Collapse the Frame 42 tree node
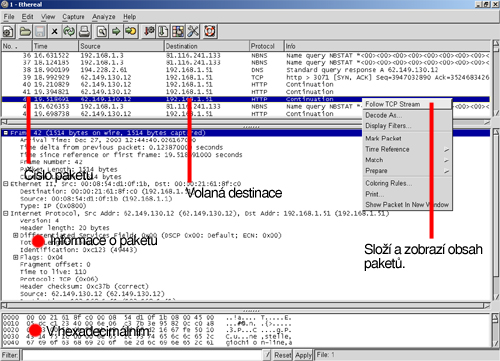This screenshot has width=500, height=361. pos(6,133)
